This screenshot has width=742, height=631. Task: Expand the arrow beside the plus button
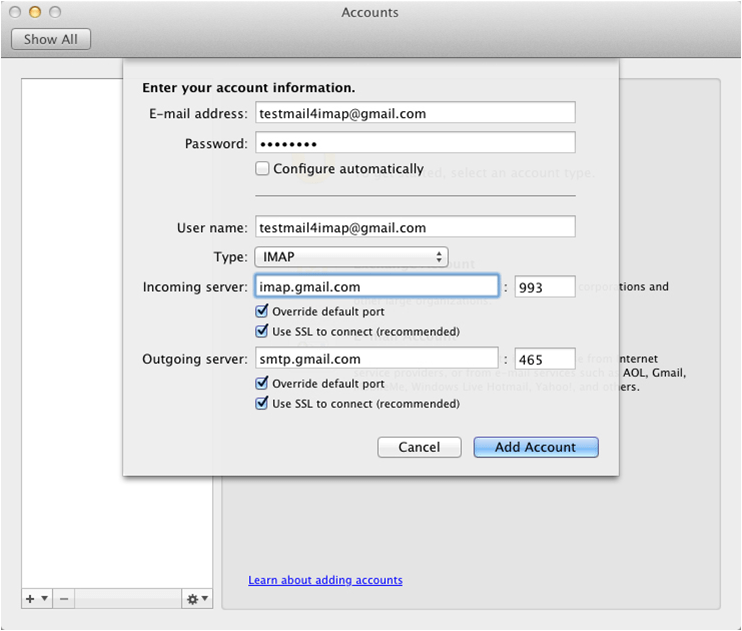coord(44,598)
